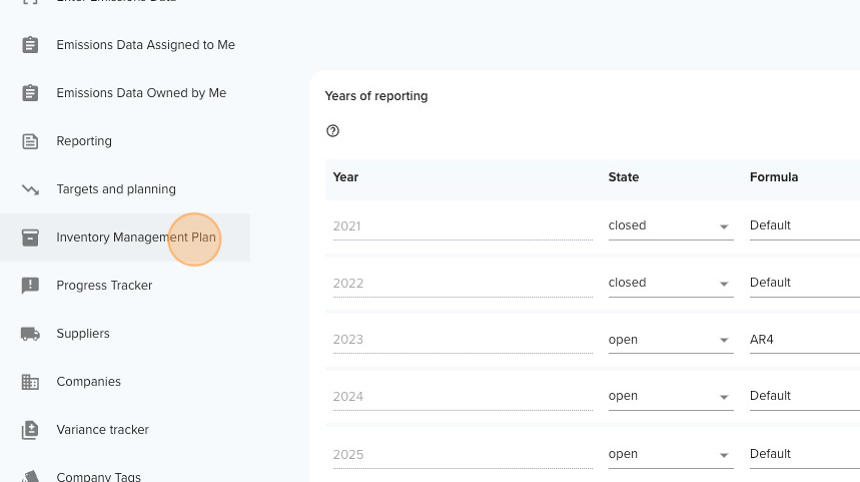Expand the 2022 State dropdown arrow
The height and width of the screenshot is (482, 860).
724,284
